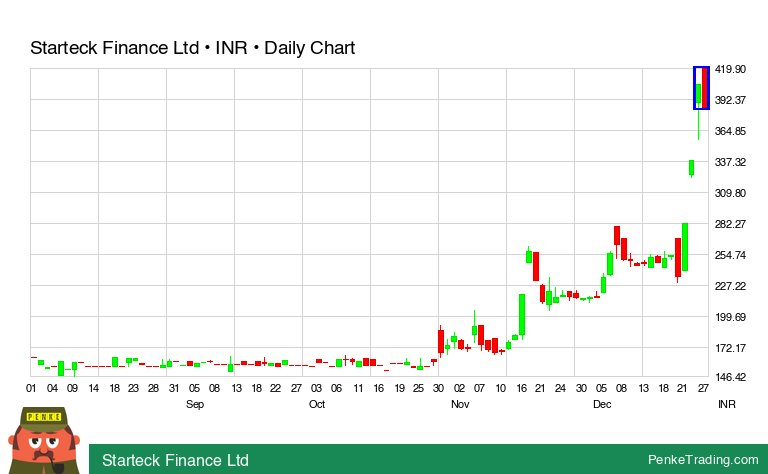Click the 23 date label on the time axis
768x474 pixels.
click(133, 388)
